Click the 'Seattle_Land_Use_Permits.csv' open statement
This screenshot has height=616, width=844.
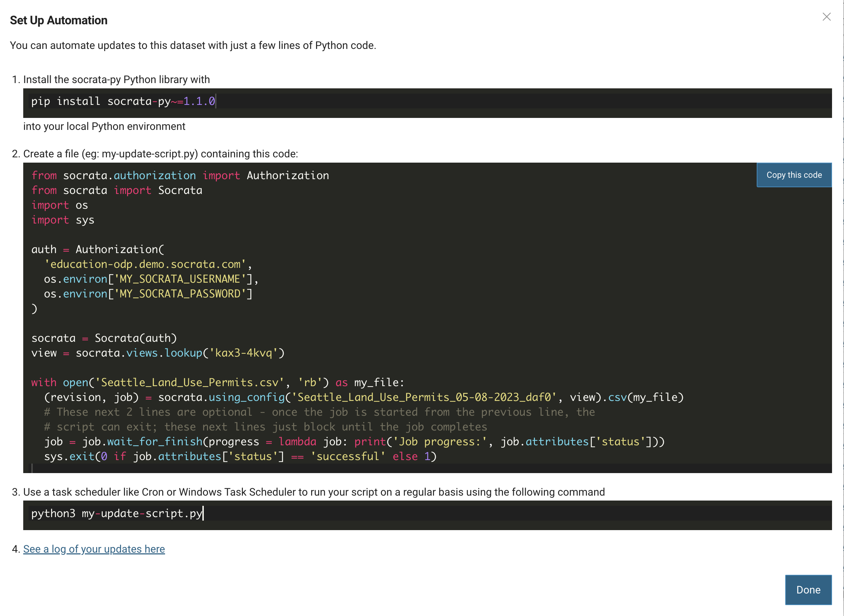(x=218, y=383)
